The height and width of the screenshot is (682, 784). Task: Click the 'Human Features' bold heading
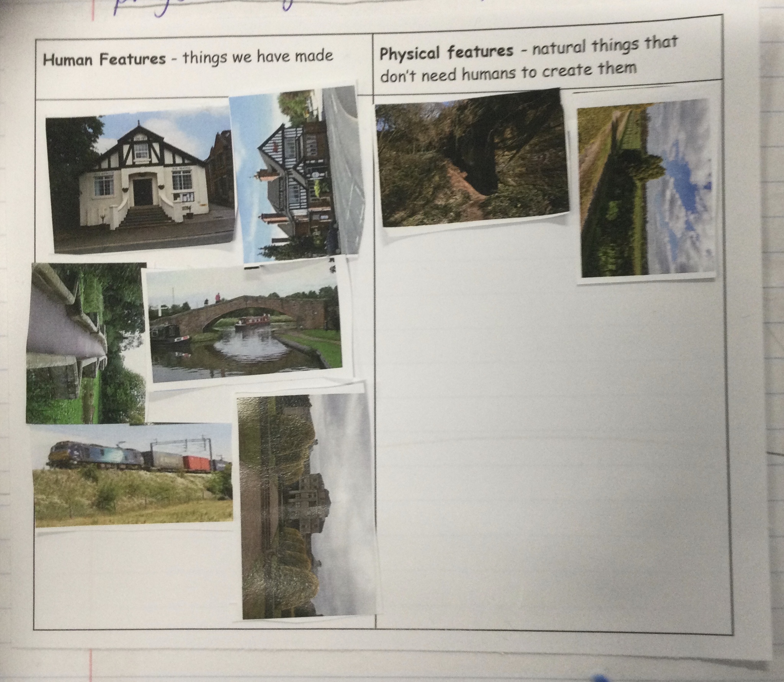104,60
